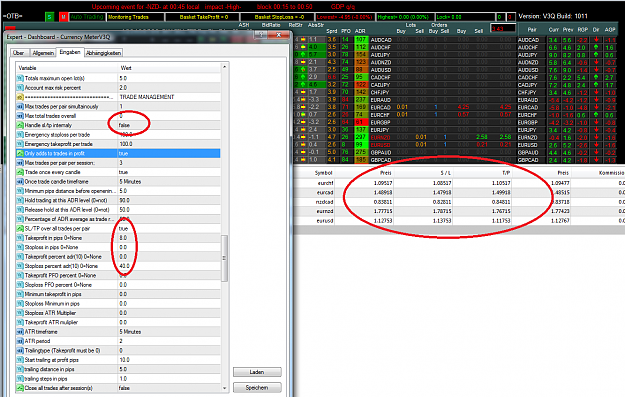Image resolution: width=625 pixels, height=397 pixels.
Task: Click the Laden button
Action: (257, 372)
